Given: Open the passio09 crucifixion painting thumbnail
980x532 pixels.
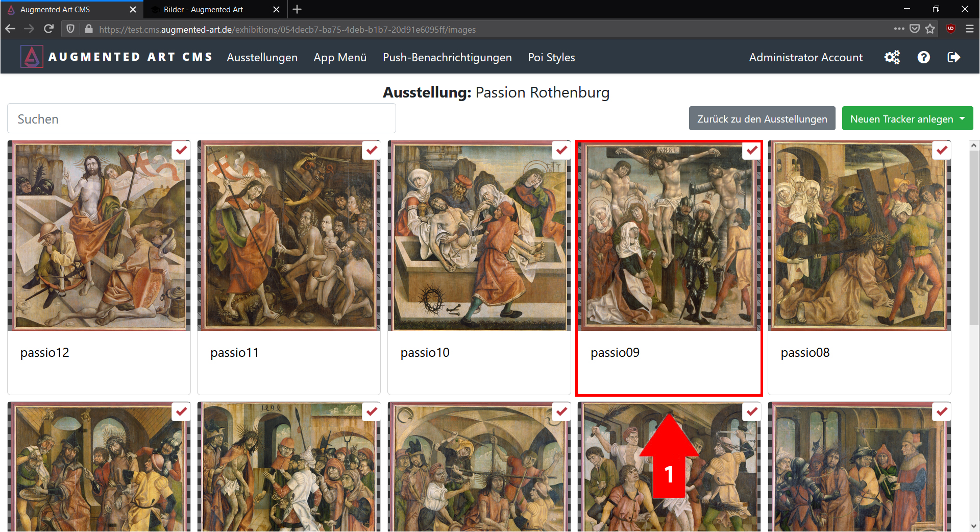Looking at the screenshot, I should (669, 236).
